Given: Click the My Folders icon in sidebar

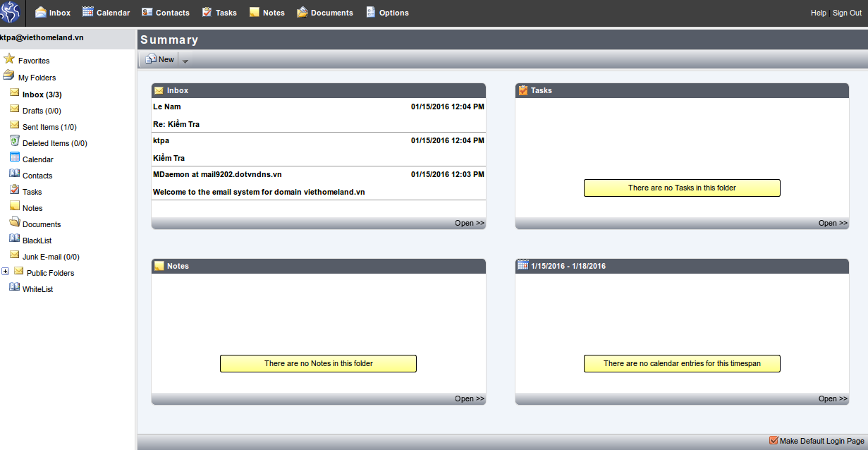Looking at the screenshot, I should pos(8,76).
